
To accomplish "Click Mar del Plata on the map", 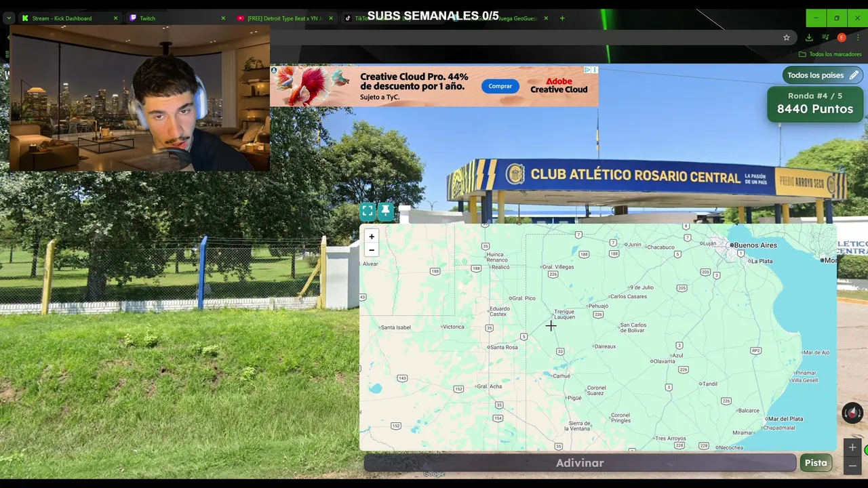I will [x=785, y=419].
